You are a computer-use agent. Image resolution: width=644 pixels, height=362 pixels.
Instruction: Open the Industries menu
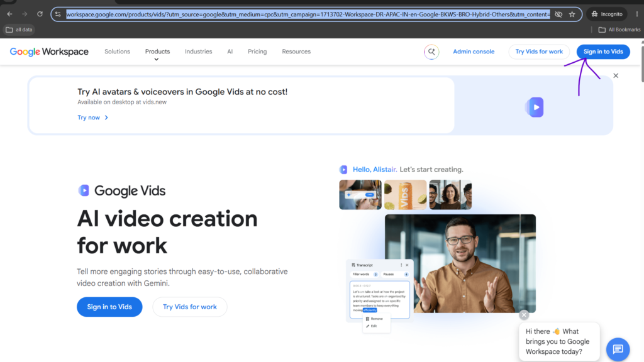[x=198, y=52]
